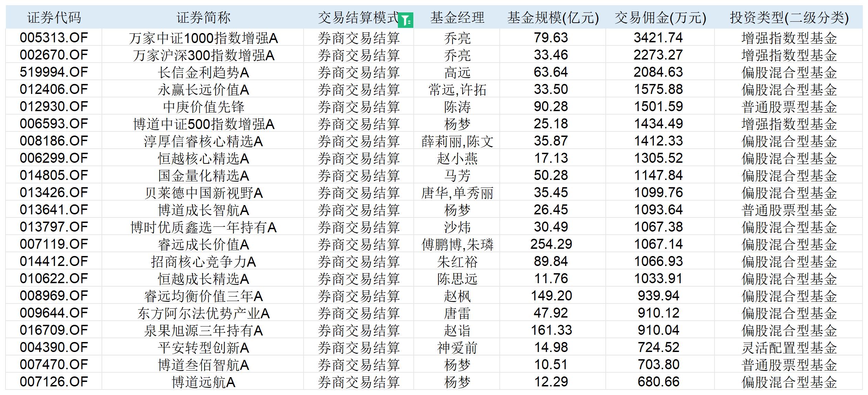The image size is (868, 395).
Task: Click code cell 002670.OF
Action: click(x=54, y=55)
